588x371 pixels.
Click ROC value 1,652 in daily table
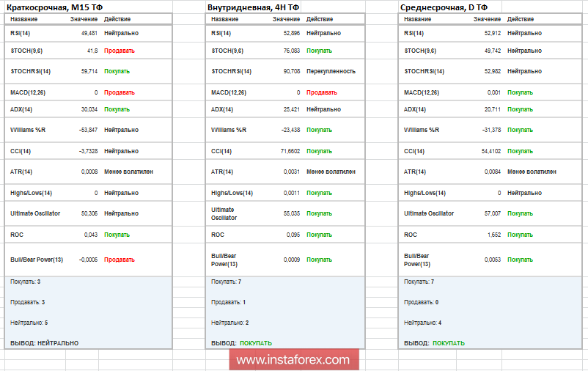[x=494, y=235]
